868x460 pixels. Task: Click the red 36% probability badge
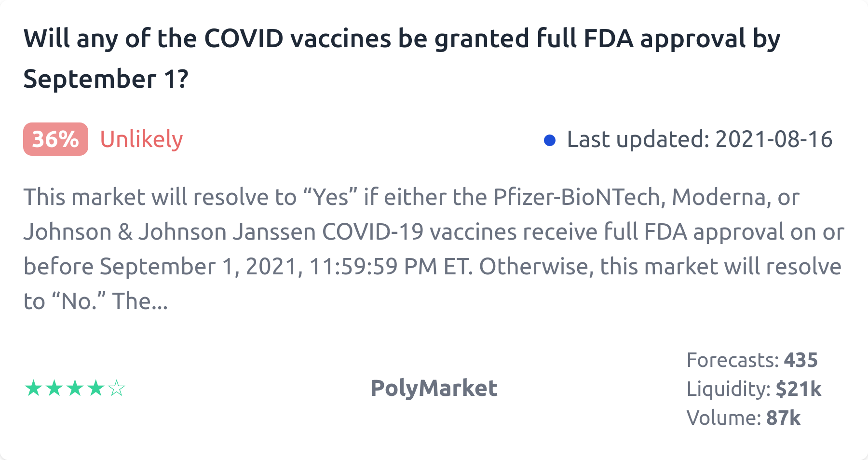click(55, 139)
